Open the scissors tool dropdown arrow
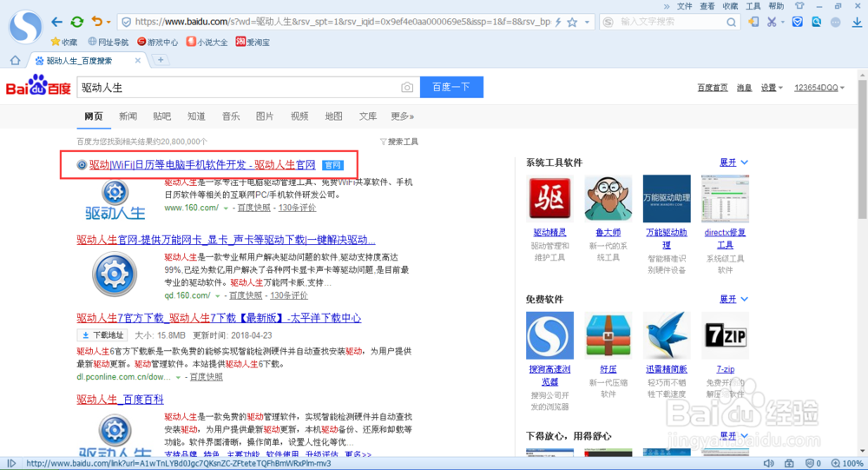The image size is (868, 470). click(782, 23)
